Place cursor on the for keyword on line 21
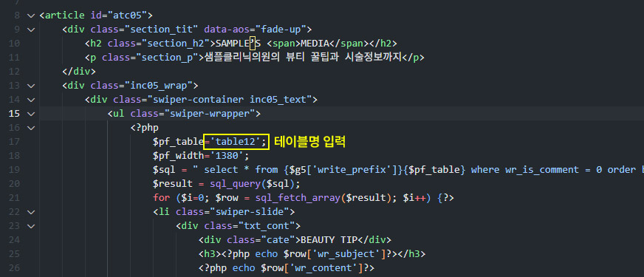Image resolution: width=644 pixels, height=277 pixels. (162, 198)
